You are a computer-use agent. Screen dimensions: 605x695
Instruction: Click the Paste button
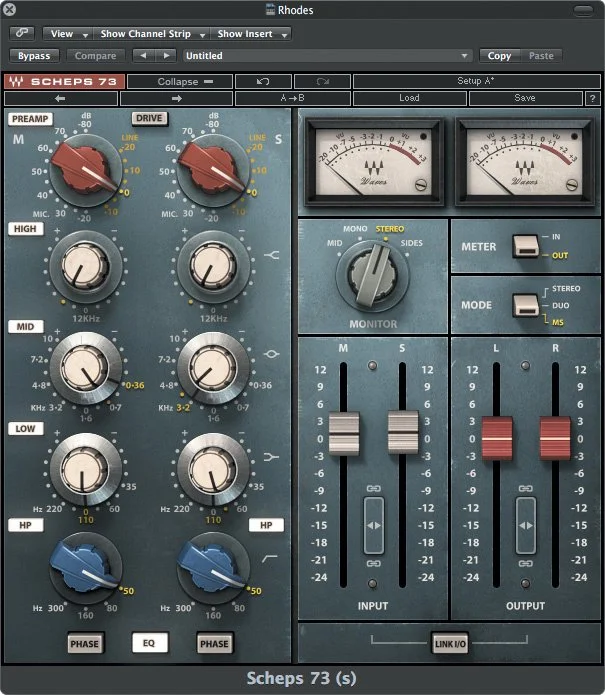click(x=541, y=56)
